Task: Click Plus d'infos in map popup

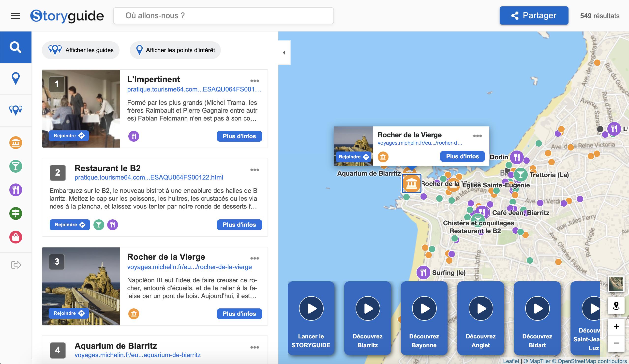Action: click(x=463, y=156)
